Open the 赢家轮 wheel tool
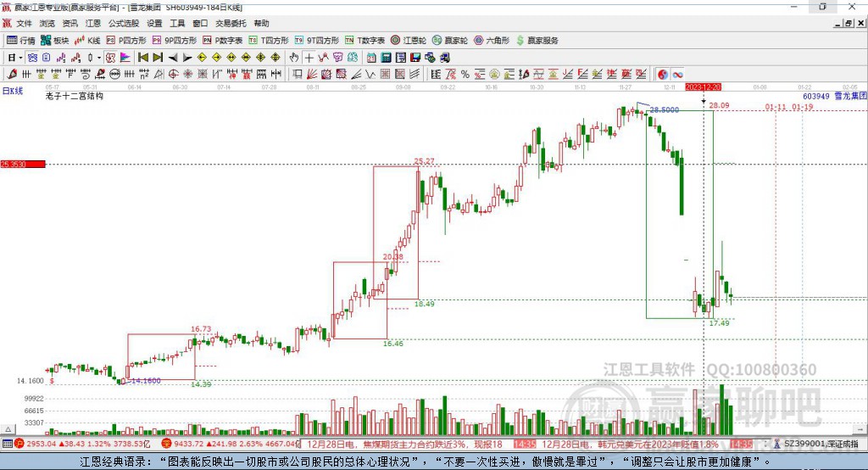This screenshot has width=868, height=470. pyautogui.click(x=450, y=41)
